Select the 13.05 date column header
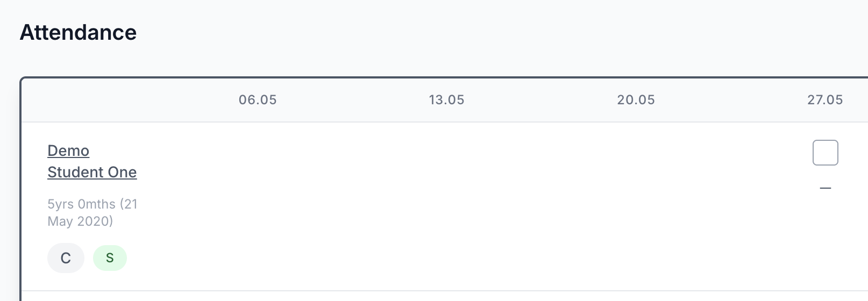 (x=446, y=100)
